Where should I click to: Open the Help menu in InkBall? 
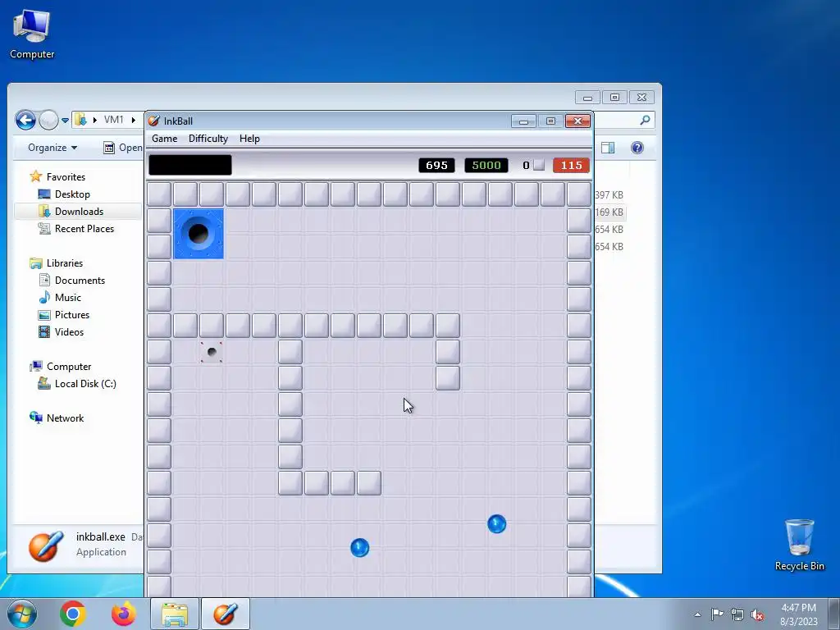pos(249,139)
